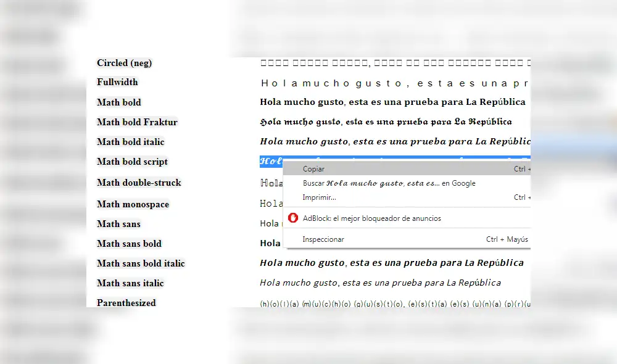Screen dimensions: 617x364
Task: Click the Math bold Fraktur label
Action: coord(138,122)
